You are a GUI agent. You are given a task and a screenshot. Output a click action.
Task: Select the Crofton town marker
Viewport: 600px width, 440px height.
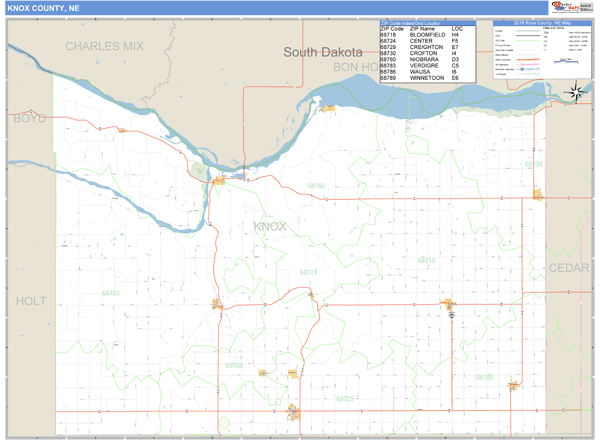point(539,193)
